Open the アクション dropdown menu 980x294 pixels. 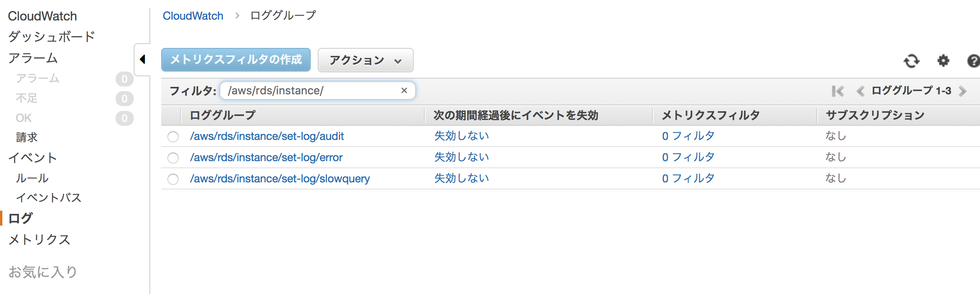365,60
